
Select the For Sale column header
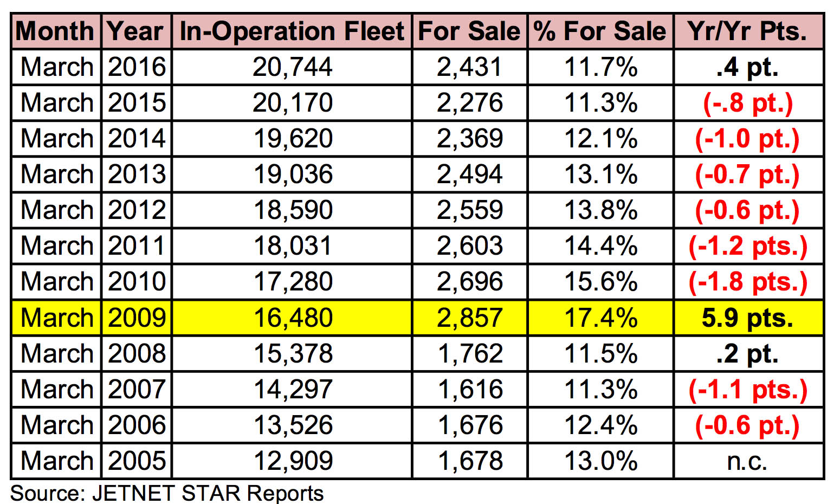click(469, 31)
